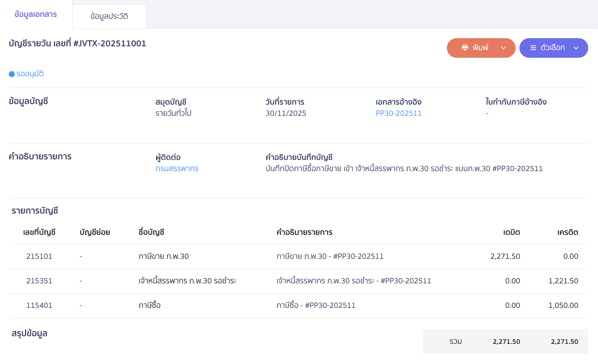Click the printer icon on พิมพ์ button
Image resolution: width=598 pixels, height=364 pixels.
[465, 48]
